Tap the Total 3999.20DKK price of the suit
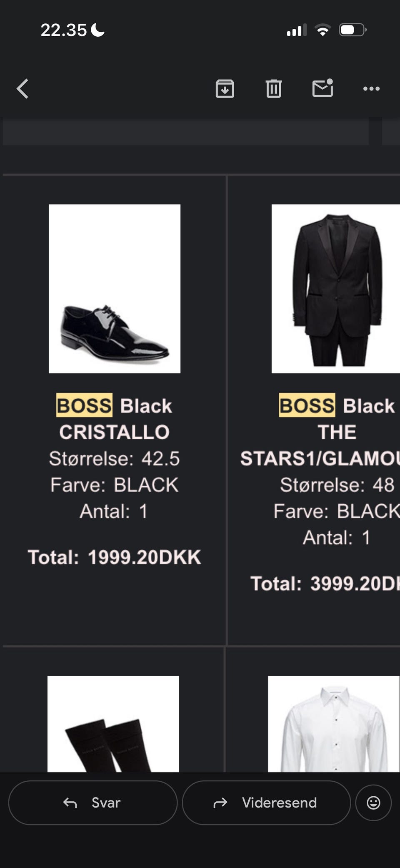This screenshot has height=868, width=400. click(x=325, y=584)
